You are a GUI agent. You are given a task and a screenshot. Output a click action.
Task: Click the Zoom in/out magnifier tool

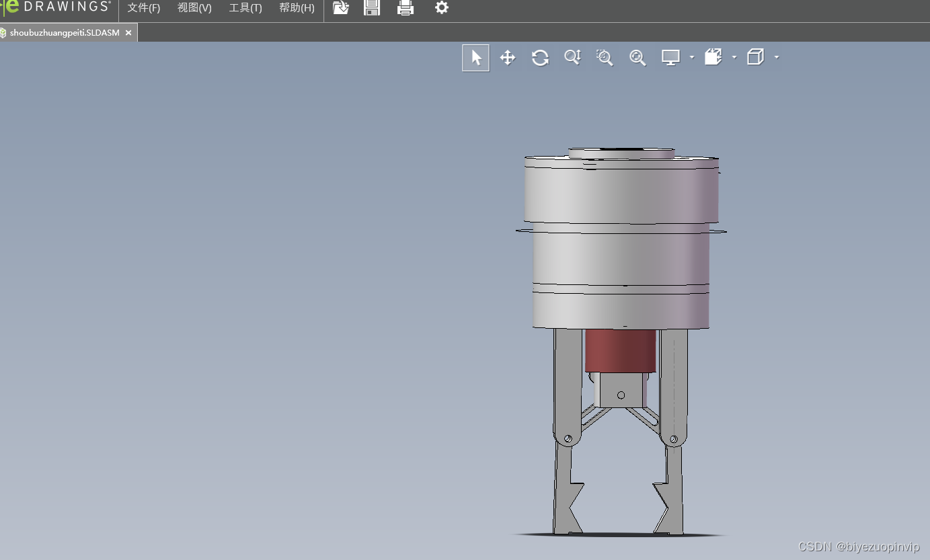pos(572,58)
